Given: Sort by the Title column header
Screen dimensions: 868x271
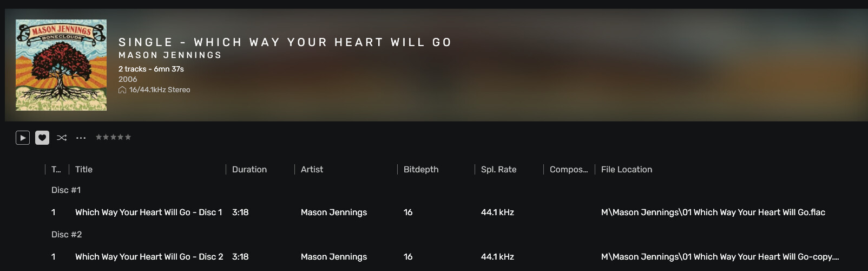Looking at the screenshot, I should click(x=84, y=170).
